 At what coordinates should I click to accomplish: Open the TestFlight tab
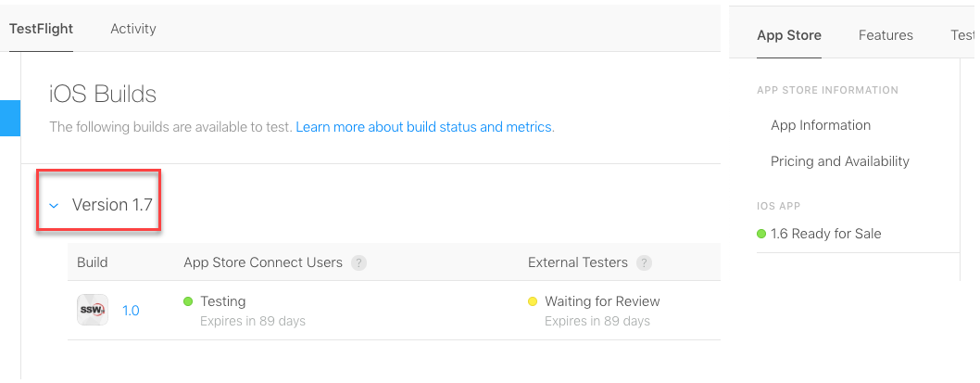click(41, 29)
